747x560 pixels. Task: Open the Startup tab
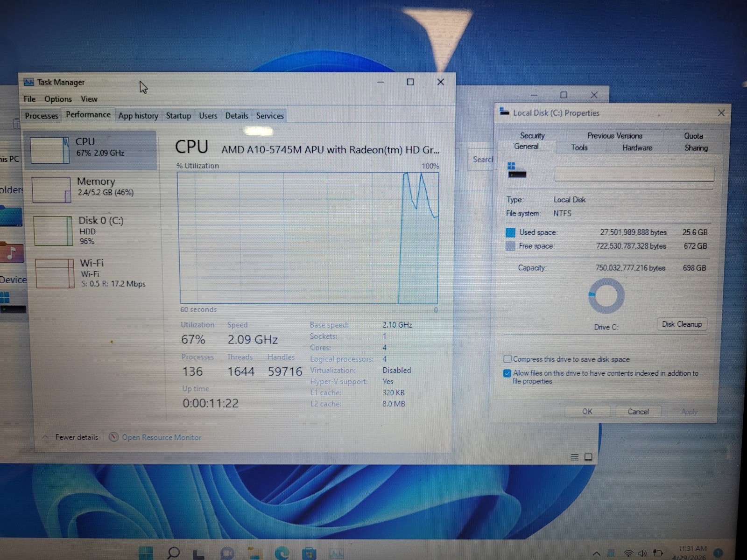point(178,116)
